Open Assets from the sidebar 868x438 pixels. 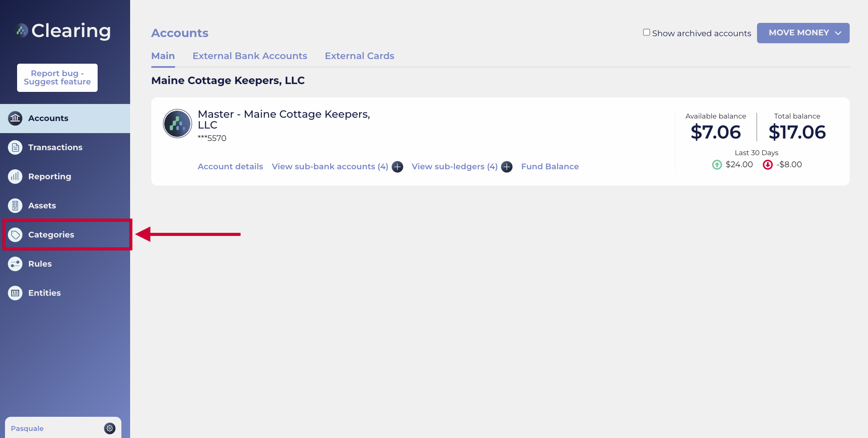point(65,205)
